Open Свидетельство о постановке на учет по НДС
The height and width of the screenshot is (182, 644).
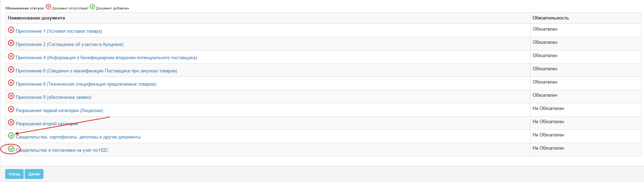[62, 150]
